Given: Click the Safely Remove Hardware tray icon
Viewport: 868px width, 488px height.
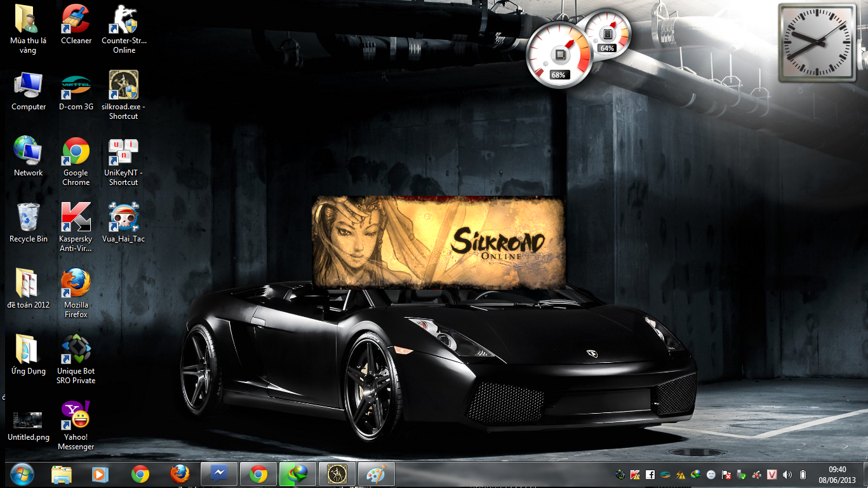Looking at the screenshot, I should click(742, 474).
